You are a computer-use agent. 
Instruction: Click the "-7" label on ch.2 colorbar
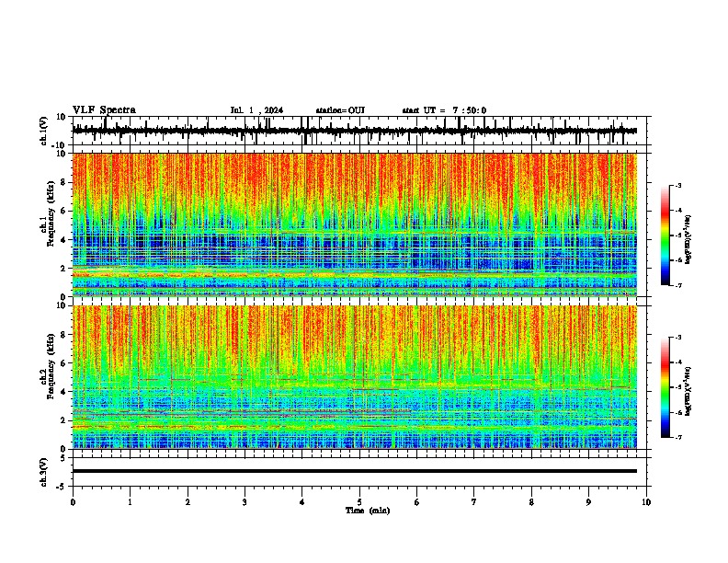pos(678,437)
